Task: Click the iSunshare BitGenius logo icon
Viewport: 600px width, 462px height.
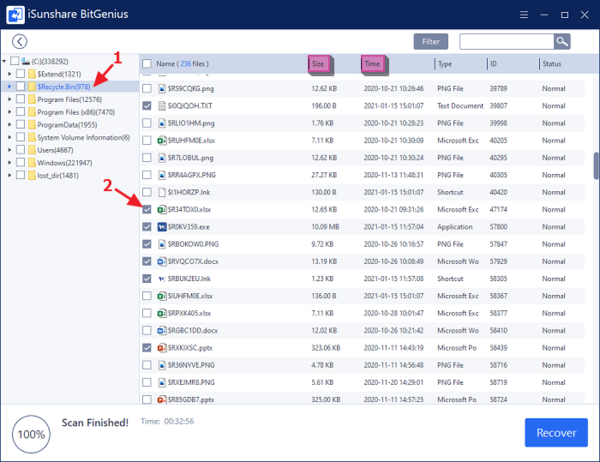Action: point(15,15)
